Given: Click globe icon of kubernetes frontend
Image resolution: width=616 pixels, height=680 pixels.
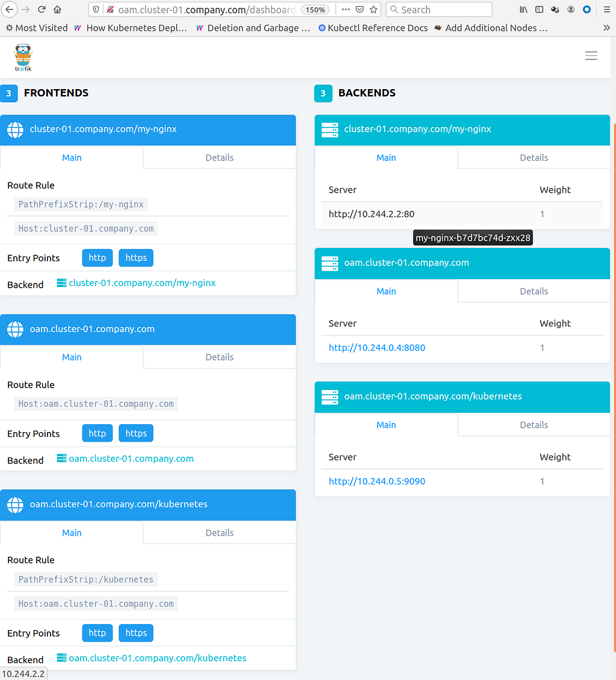Looking at the screenshot, I should coord(15,505).
